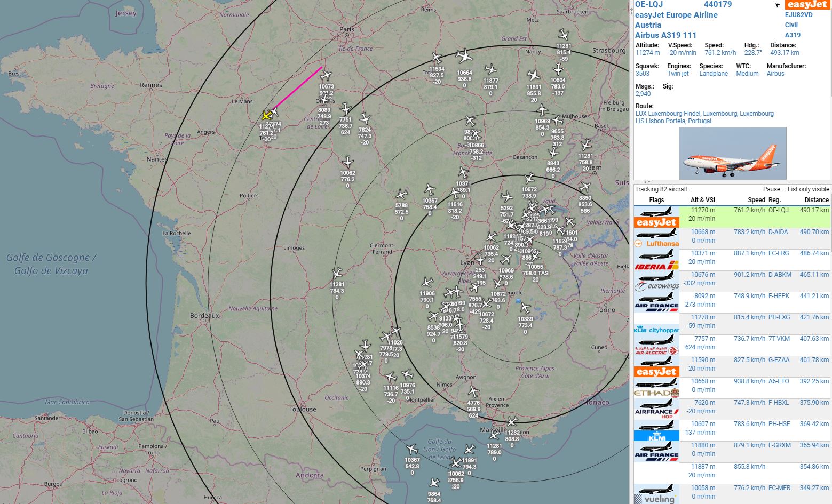This screenshot has width=832, height=504.
Task: Click aircraft marker labeled 8843 666.2
Action: tap(553, 153)
